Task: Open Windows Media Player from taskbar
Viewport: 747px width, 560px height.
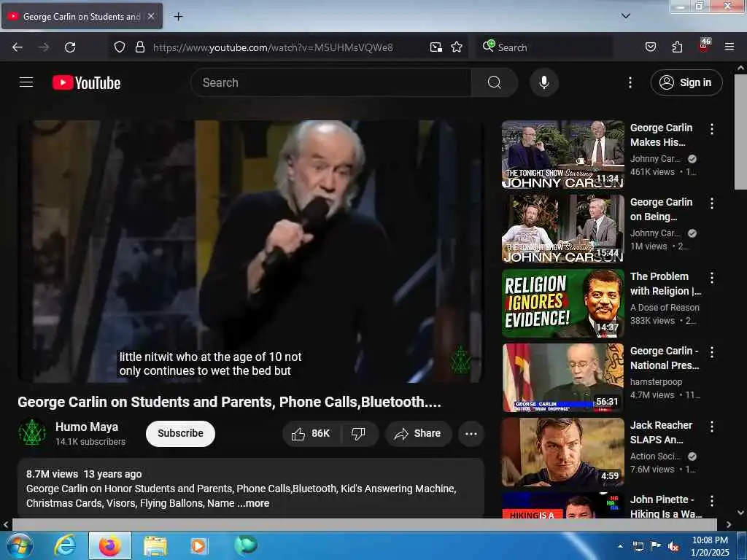Action: click(198, 545)
